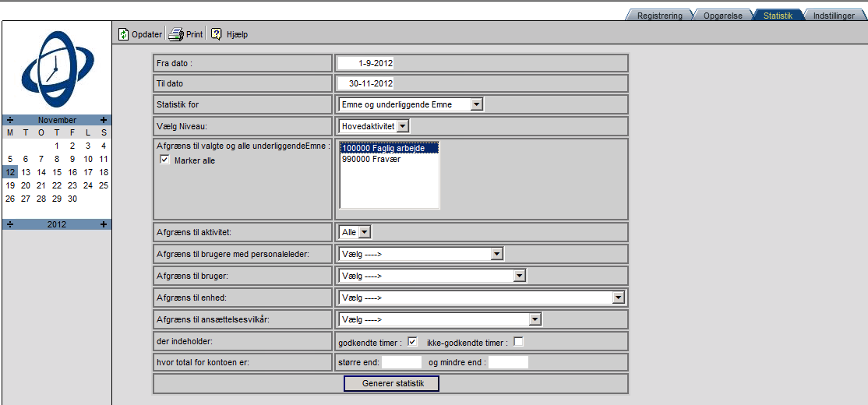The height and width of the screenshot is (405, 868).
Task: Click the Fra dato input field
Action: pos(366,63)
